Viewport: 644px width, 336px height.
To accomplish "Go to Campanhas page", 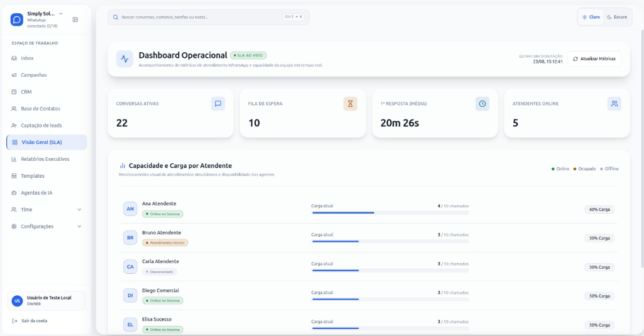I will click(x=47, y=75).
